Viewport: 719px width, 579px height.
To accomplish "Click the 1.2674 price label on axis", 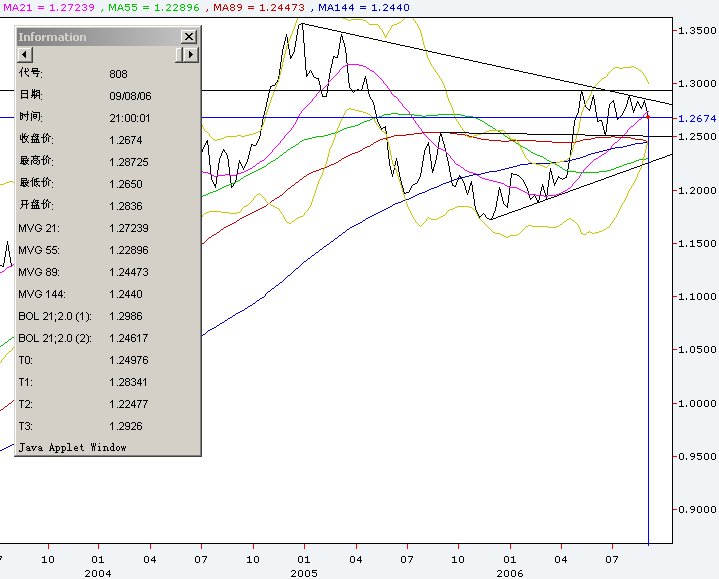I will [x=697, y=119].
